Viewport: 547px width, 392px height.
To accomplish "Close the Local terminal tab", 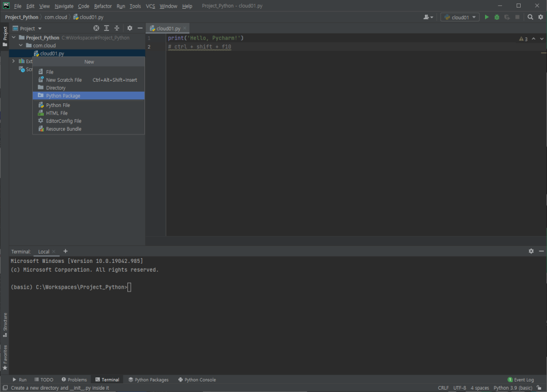I will [x=53, y=251].
